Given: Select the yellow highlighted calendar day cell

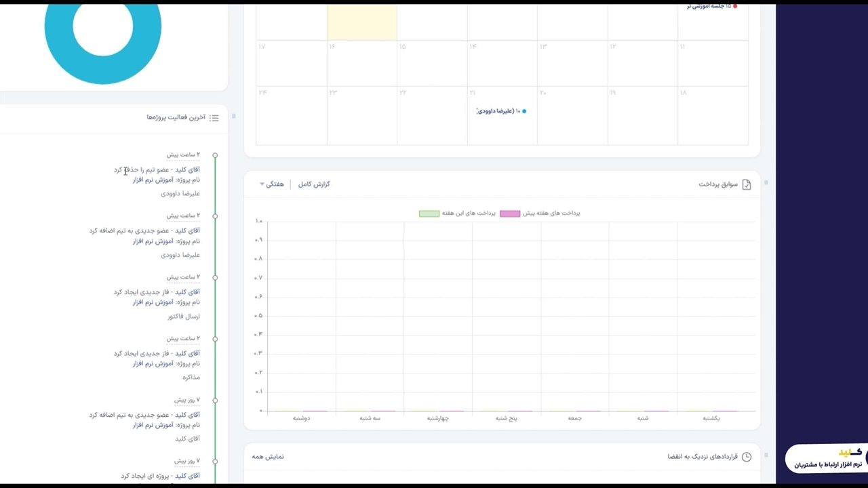Looking at the screenshot, I should pyautogui.click(x=361, y=22).
